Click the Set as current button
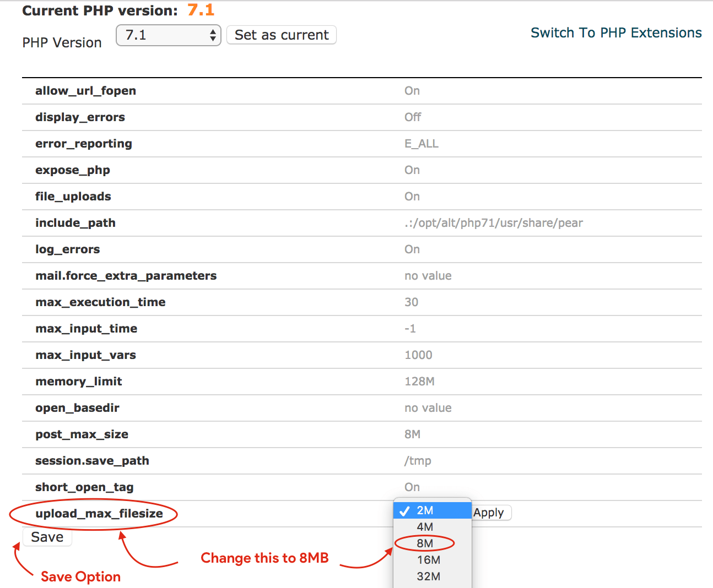713x588 pixels. [281, 35]
